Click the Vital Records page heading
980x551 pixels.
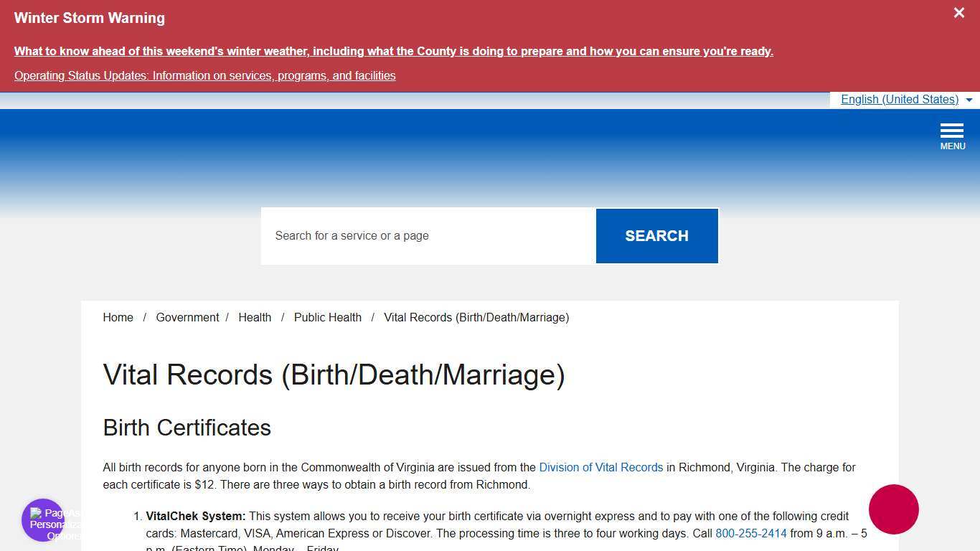(x=334, y=375)
